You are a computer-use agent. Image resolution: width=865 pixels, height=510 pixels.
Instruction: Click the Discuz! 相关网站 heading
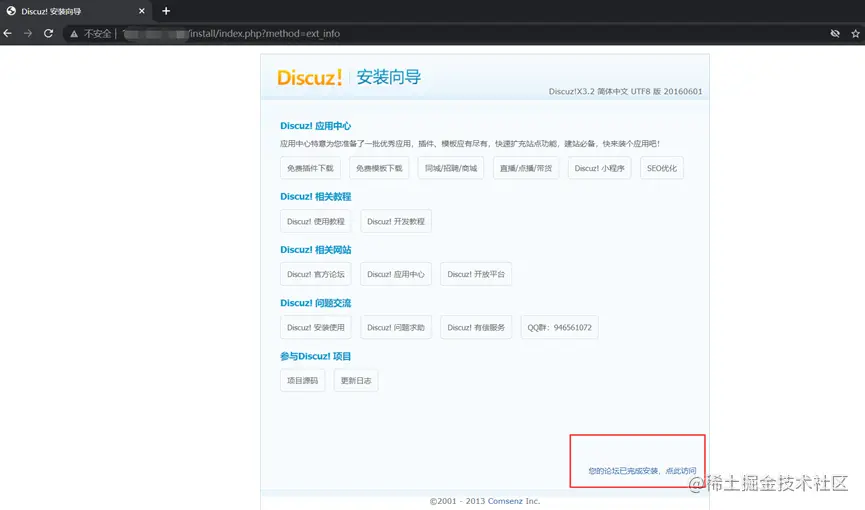(316, 249)
